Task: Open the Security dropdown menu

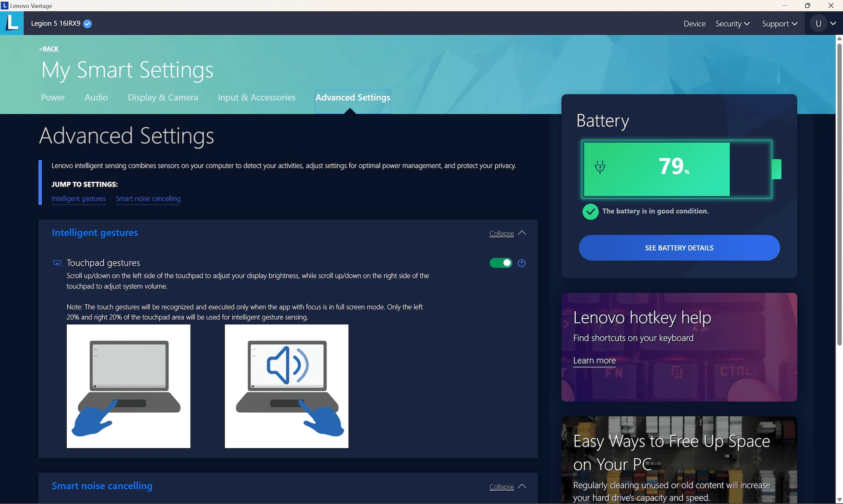Action: (x=732, y=24)
